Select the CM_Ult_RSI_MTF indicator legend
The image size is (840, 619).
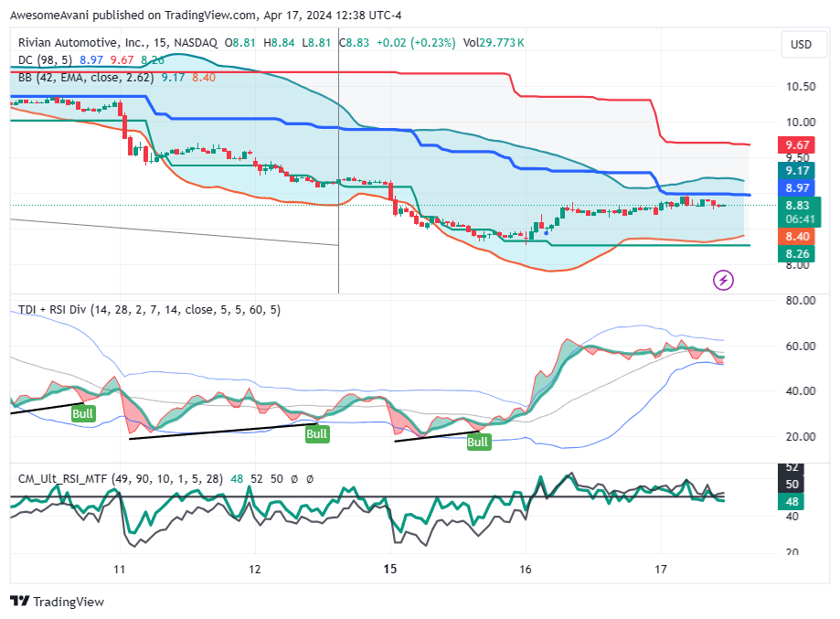coord(120,478)
